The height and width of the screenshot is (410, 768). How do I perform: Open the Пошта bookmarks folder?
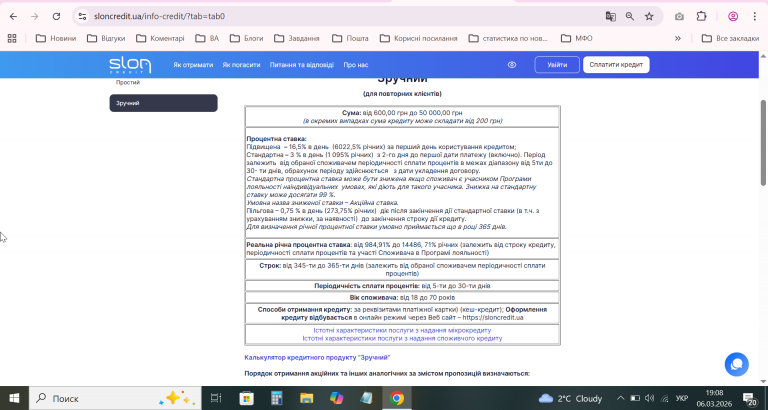click(350, 38)
